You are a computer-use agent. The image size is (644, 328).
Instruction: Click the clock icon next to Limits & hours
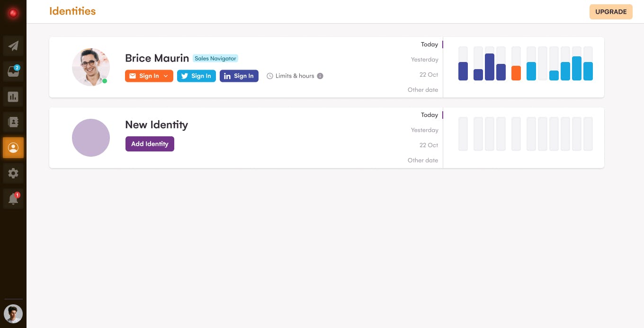click(269, 76)
